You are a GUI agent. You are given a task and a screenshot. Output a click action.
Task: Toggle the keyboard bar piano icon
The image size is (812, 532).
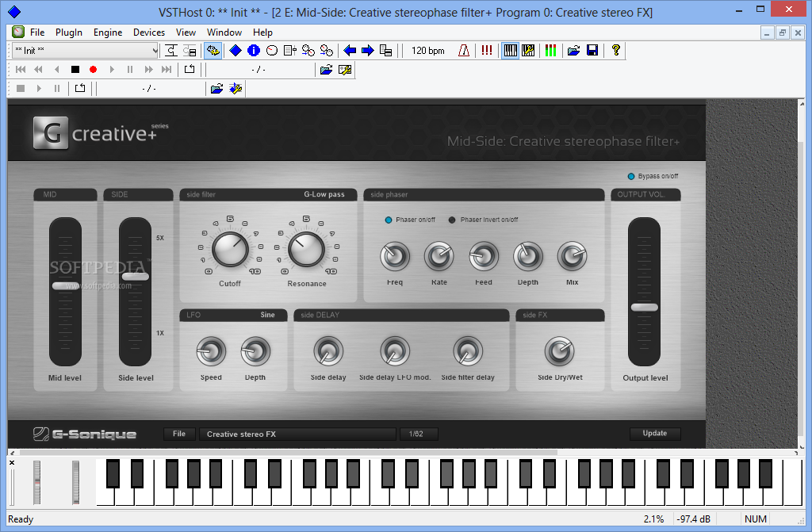click(510, 50)
